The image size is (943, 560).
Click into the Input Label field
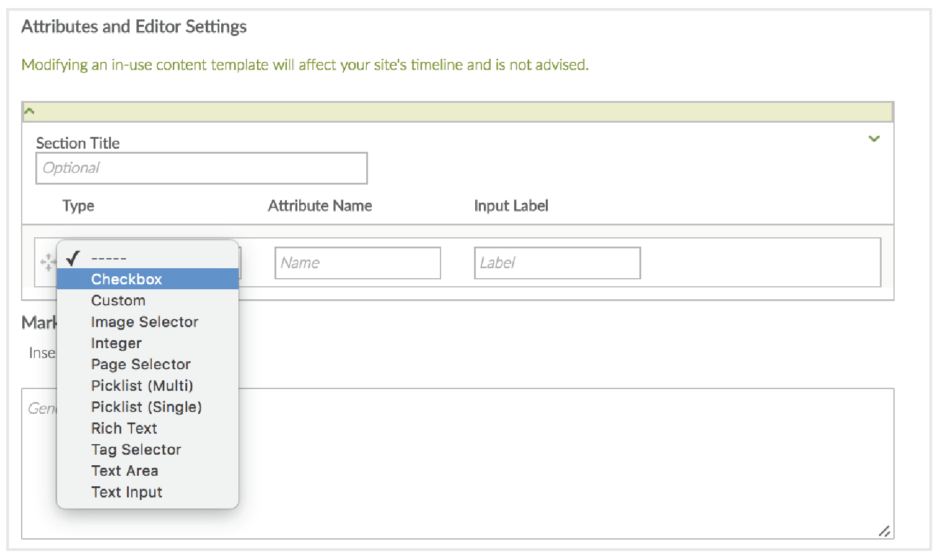pos(557,263)
